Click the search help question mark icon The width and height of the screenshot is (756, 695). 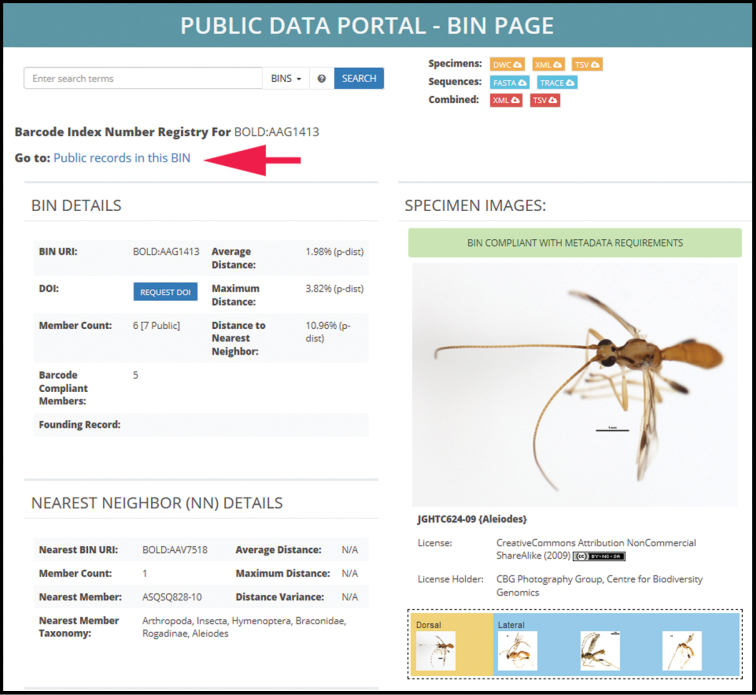[x=321, y=78]
